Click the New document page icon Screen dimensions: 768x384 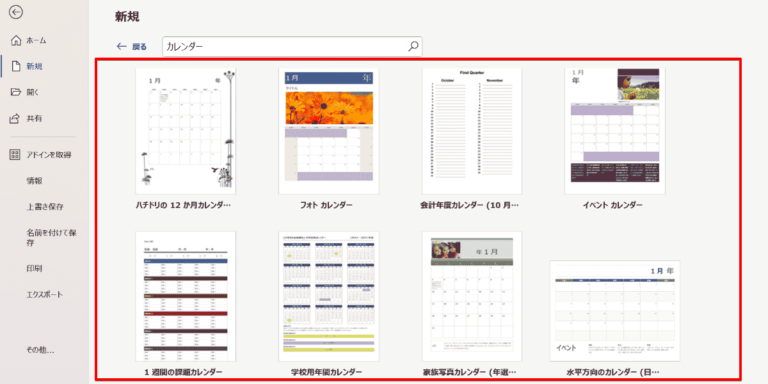click(16, 66)
